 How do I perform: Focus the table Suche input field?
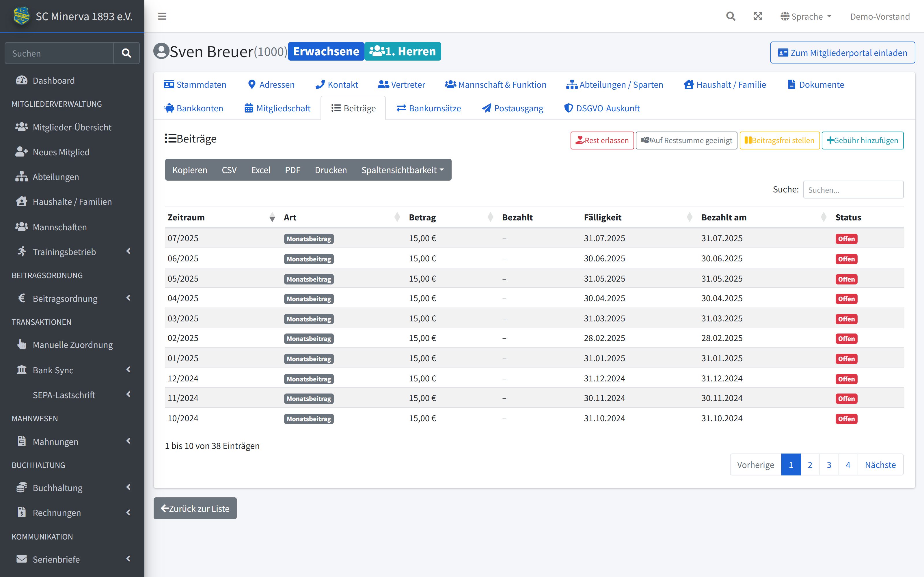[x=853, y=190]
